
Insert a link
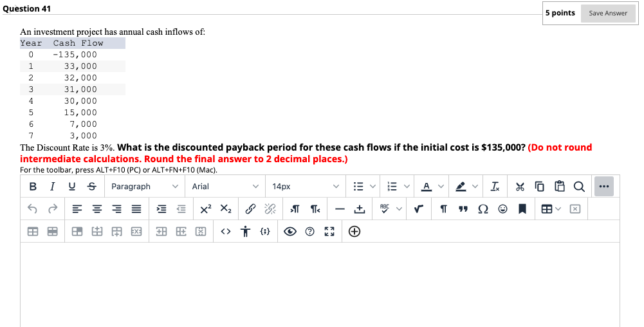click(250, 209)
